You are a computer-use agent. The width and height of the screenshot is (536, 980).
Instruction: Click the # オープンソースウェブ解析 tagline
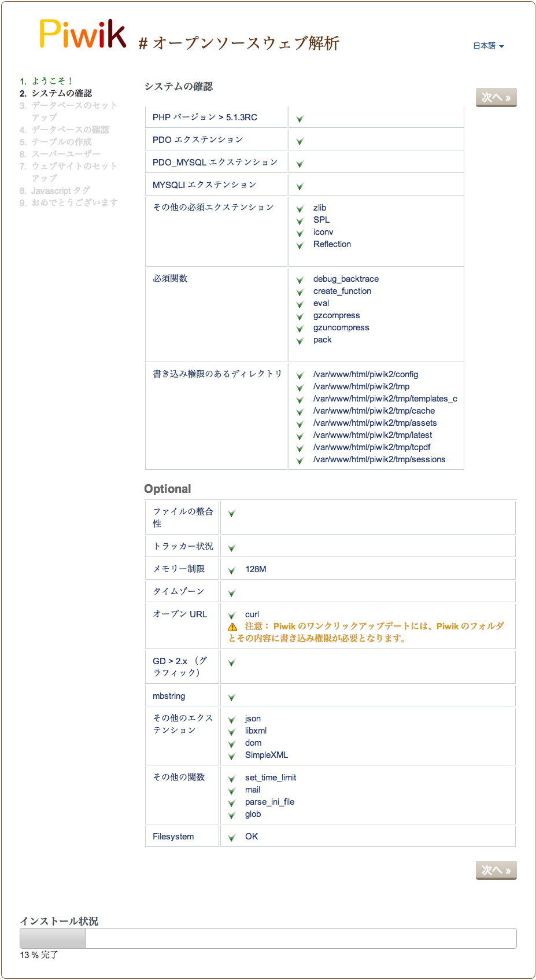coord(239,43)
